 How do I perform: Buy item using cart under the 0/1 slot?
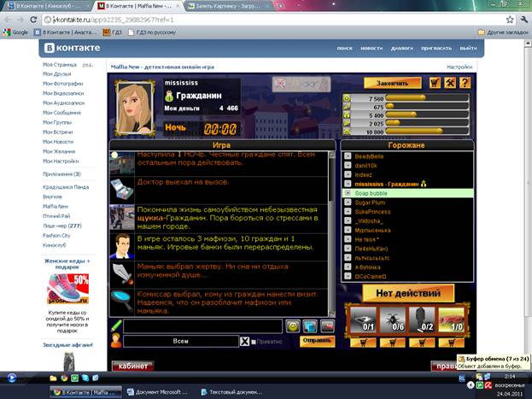point(363,343)
